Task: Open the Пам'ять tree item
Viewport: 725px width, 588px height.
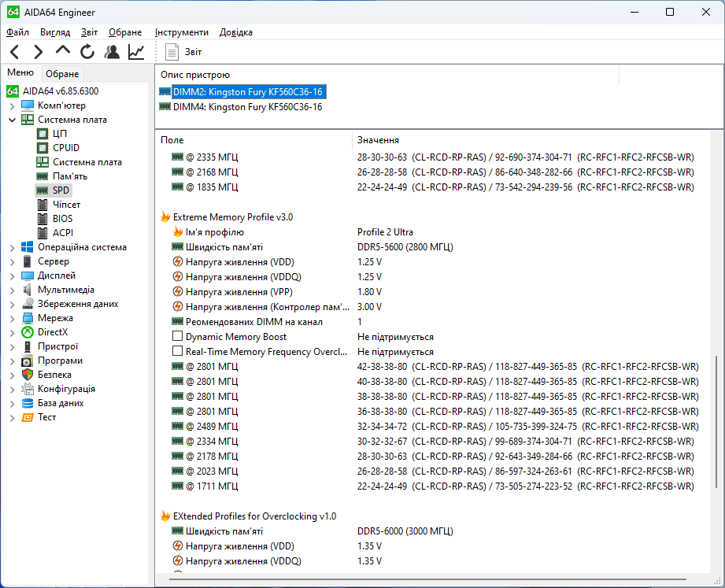Action: coord(70,176)
